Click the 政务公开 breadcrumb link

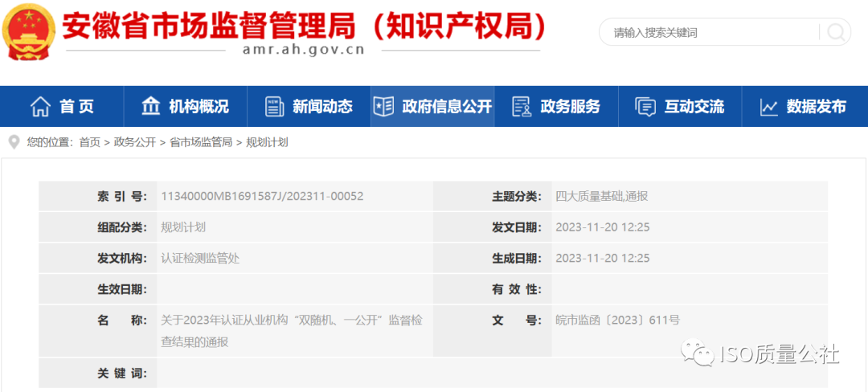(135, 143)
